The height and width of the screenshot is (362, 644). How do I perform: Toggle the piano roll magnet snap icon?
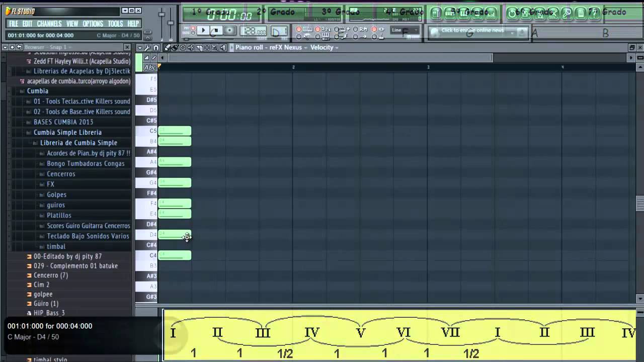coord(155,47)
